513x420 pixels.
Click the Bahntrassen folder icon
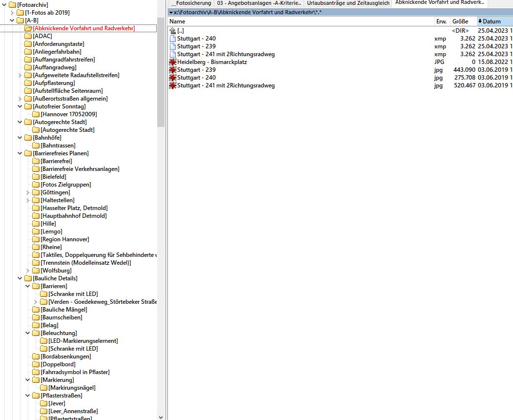pyautogui.click(x=36, y=146)
